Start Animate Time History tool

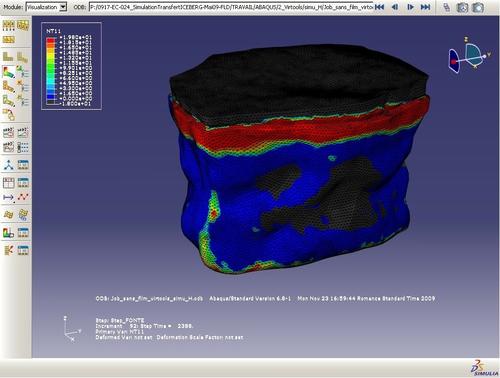coord(22,132)
